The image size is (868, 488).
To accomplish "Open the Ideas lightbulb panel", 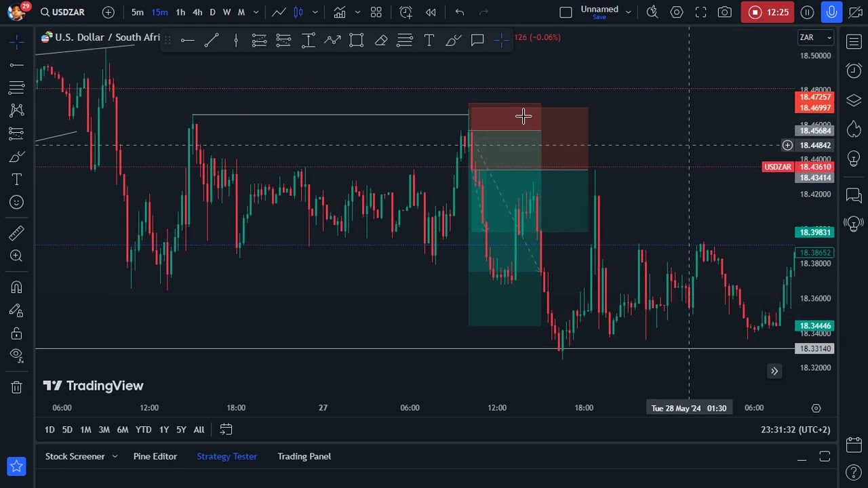I will 854,159.
